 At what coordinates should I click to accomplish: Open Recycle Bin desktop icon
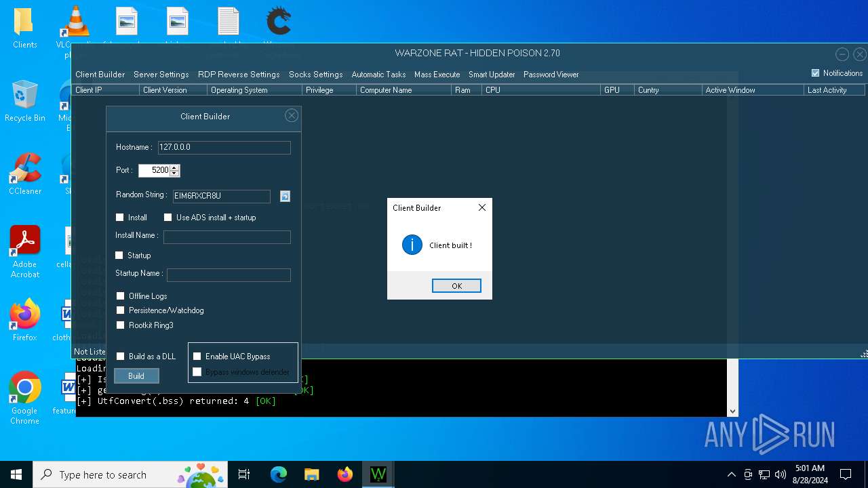pos(24,100)
